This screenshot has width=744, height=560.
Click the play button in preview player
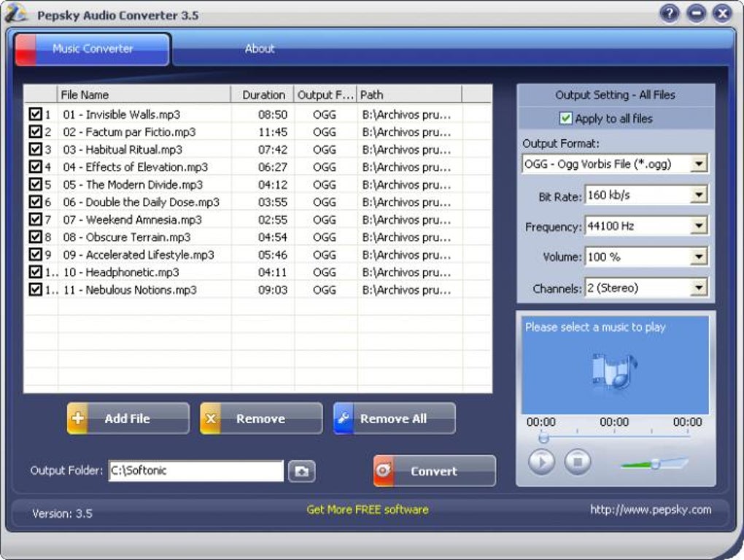pos(541,462)
